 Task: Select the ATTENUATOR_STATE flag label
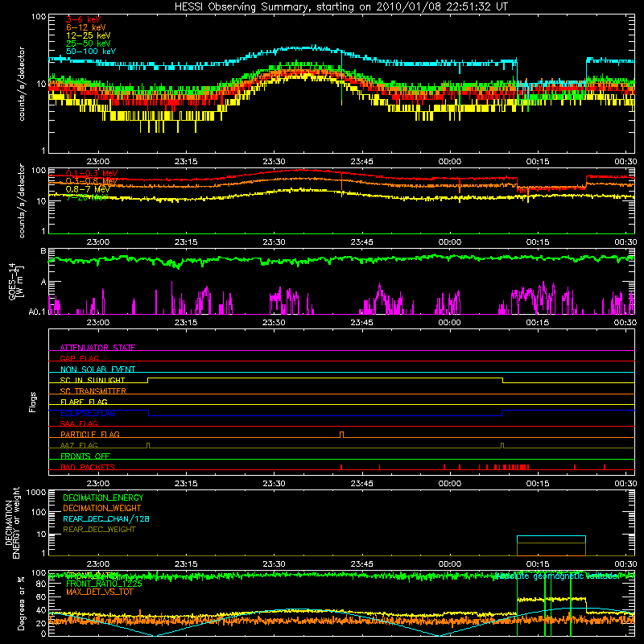97,348
